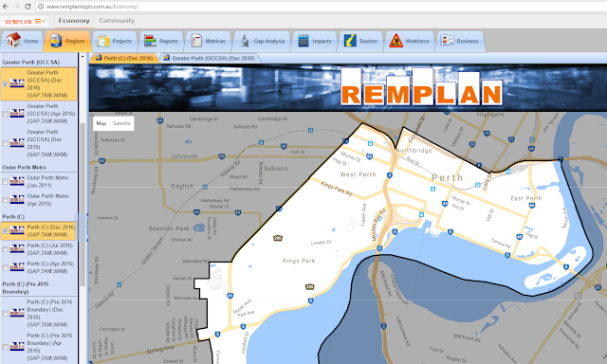
Task: Click Outer Perth Metro (Jan 2011) dataset icon
Action: 17,181
